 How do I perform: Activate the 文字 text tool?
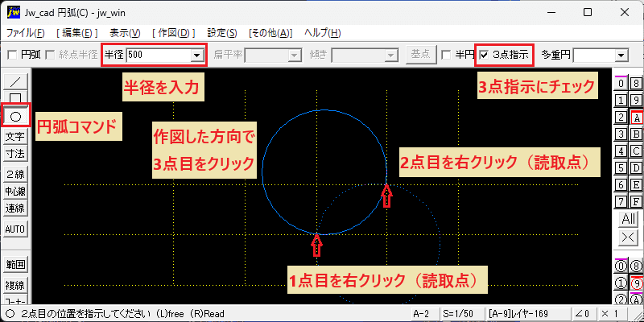[x=15, y=136]
